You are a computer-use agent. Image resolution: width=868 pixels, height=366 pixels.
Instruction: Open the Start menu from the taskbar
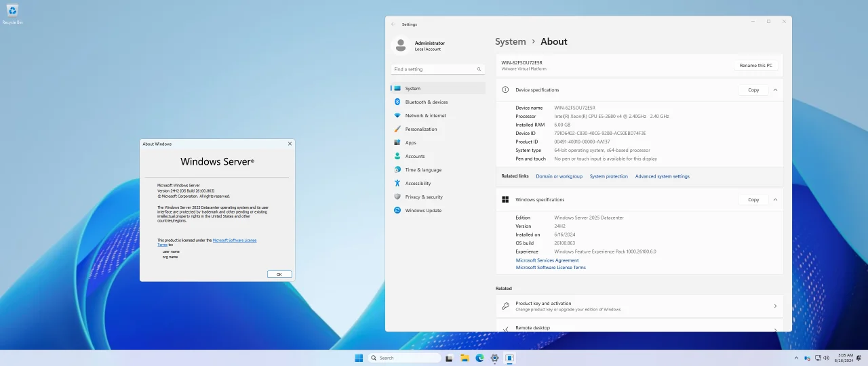point(359,358)
